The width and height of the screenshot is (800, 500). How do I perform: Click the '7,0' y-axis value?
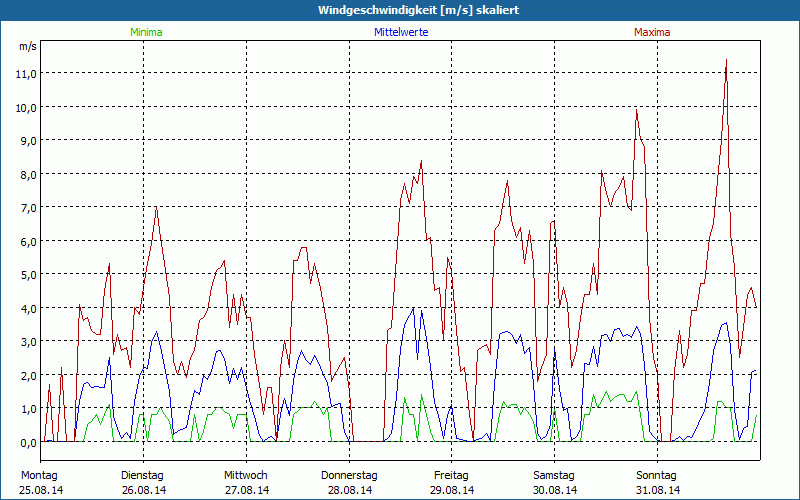29,208
